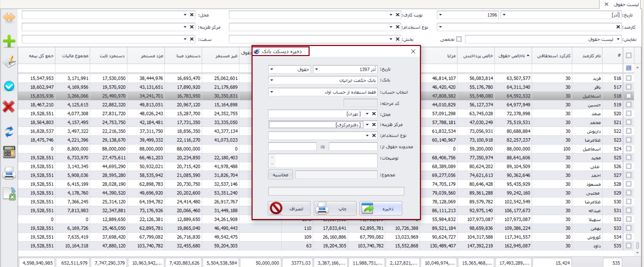
Task: Clear the 'کارمند' filter with its X
Action: (x=618, y=27)
